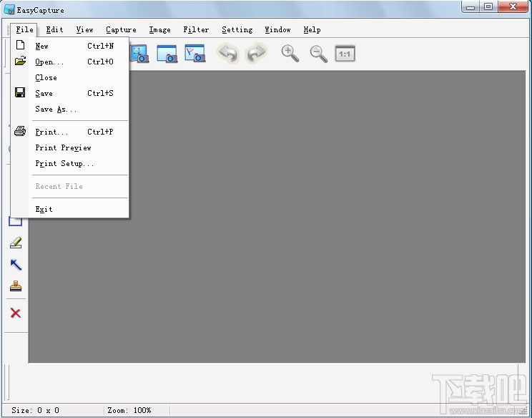This screenshot has width=532, height=418.
Task: Select the highlighter pen tool
Action: [16, 243]
